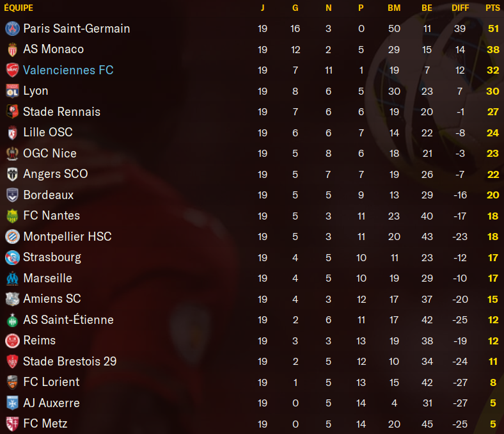504x434 pixels.
Task: Select the Stade Brestois 29 row
Action: [252, 361]
